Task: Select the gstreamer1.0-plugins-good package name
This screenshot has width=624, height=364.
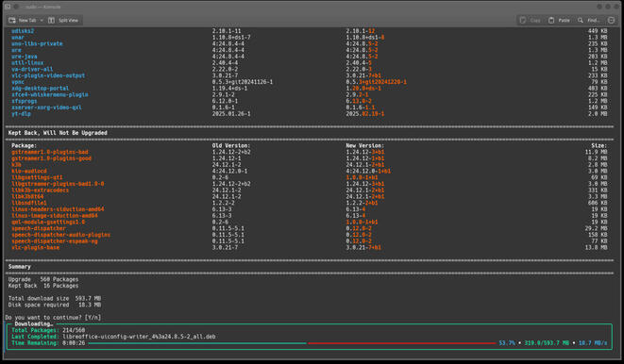Action: (x=51, y=158)
